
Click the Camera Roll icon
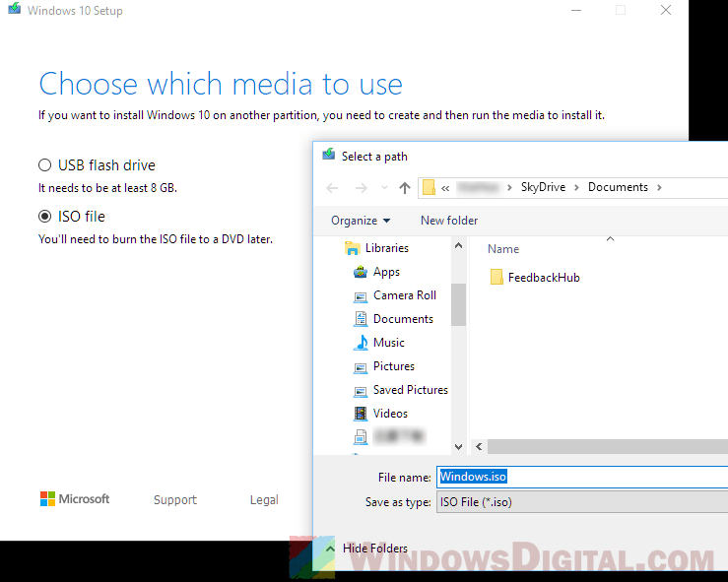click(361, 296)
